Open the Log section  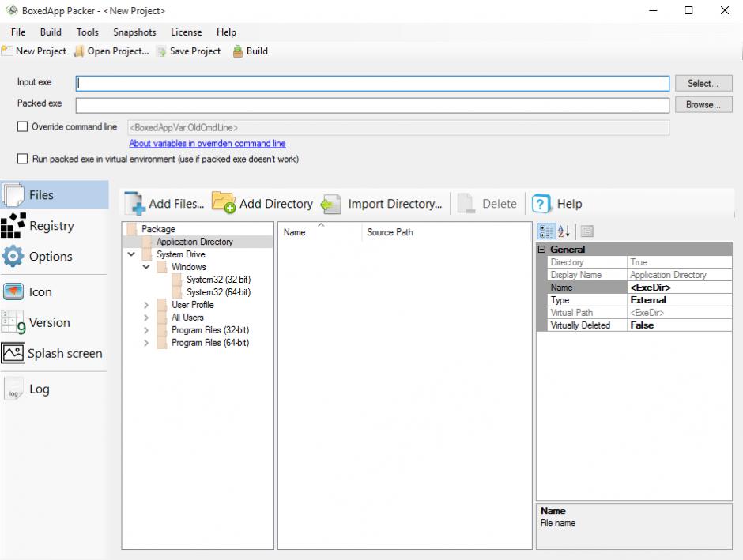(27, 389)
